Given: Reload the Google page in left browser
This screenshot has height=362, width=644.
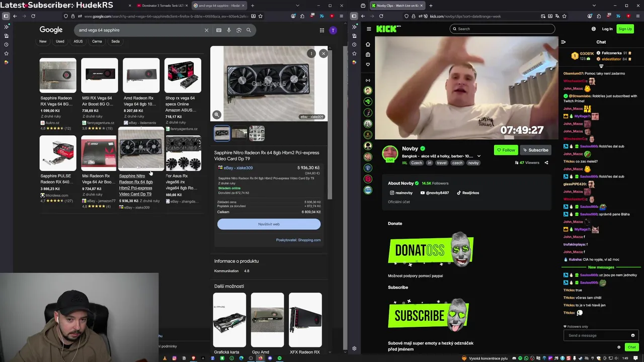Looking at the screenshot, I should (x=33, y=16).
